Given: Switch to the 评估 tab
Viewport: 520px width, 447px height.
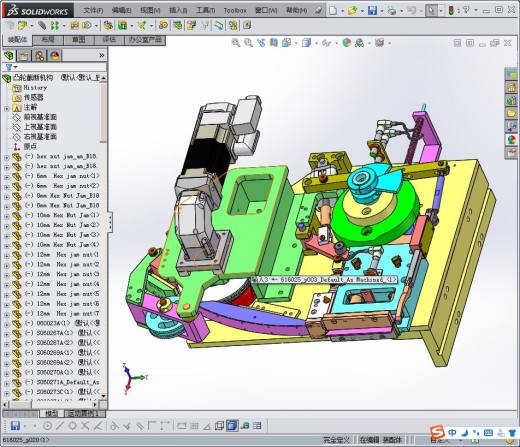Looking at the screenshot, I should click(109, 40).
